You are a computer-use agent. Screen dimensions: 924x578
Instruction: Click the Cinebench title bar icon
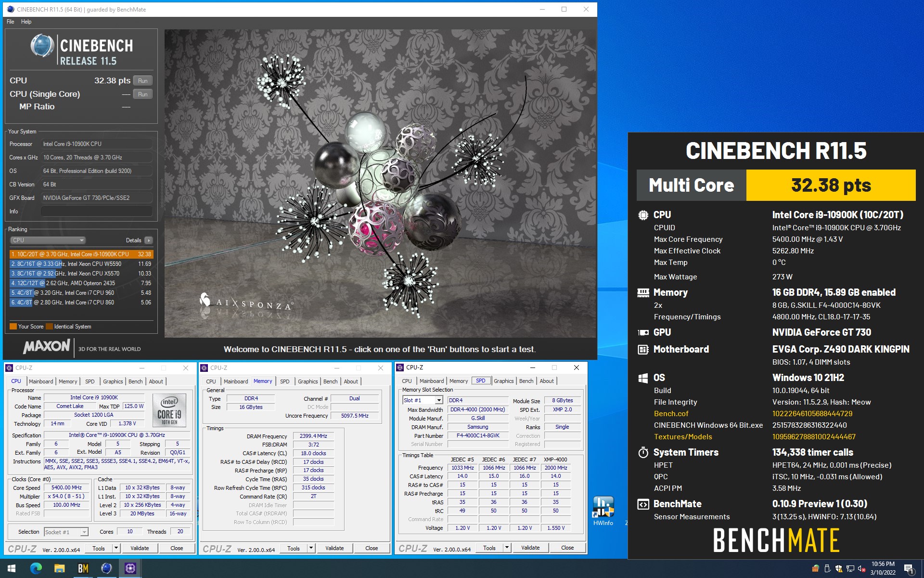(x=11, y=9)
